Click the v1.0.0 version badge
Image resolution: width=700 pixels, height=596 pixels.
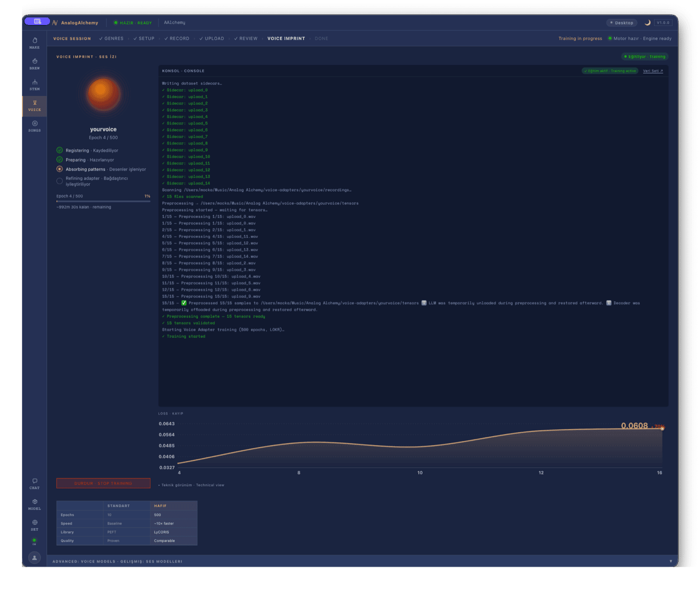click(663, 22)
